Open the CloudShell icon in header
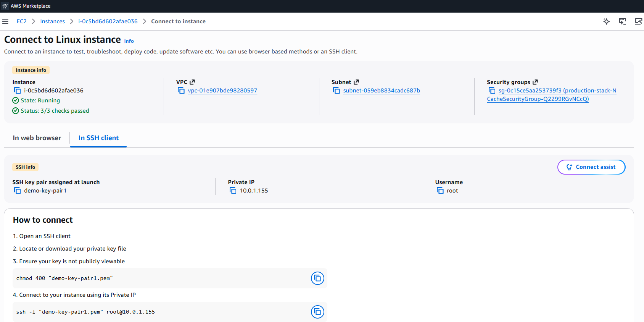This screenshot has height=322, width=644. click(x=622, y=21)
